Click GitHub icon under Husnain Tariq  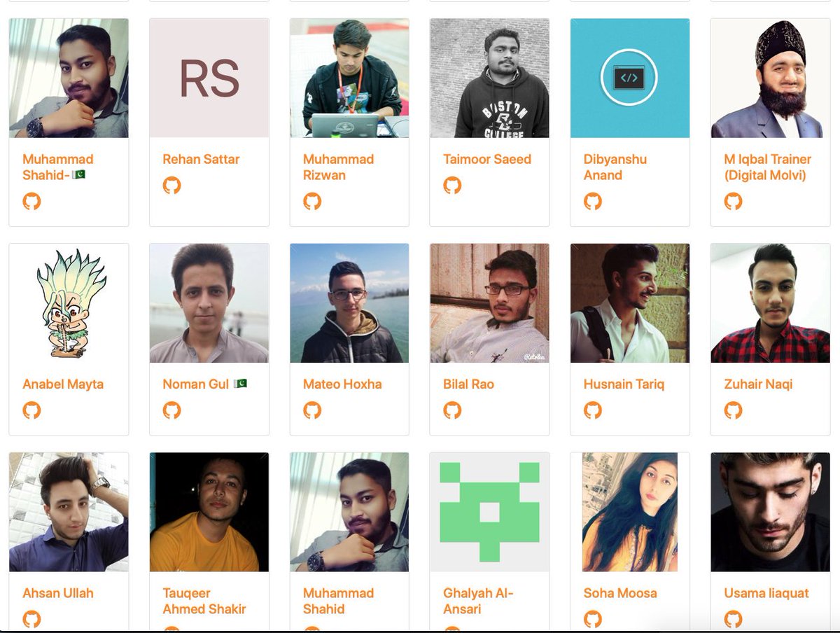593,410
